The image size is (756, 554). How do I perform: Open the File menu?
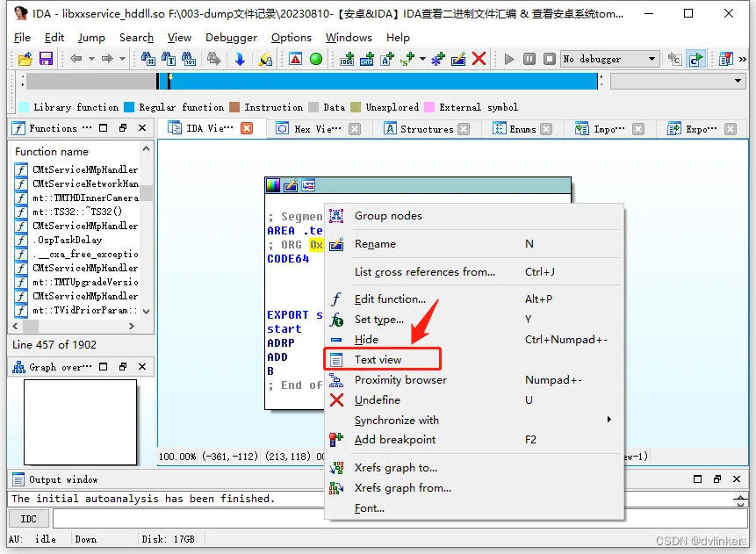pyautogui.click(x=22, y=38)
